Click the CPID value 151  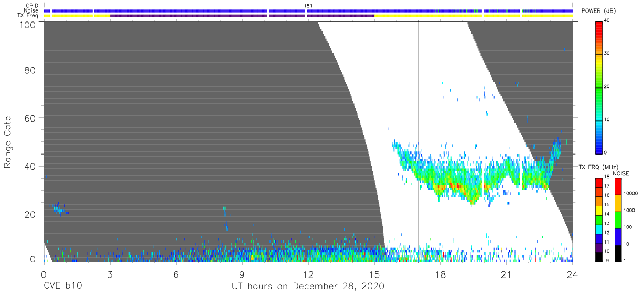308,5
